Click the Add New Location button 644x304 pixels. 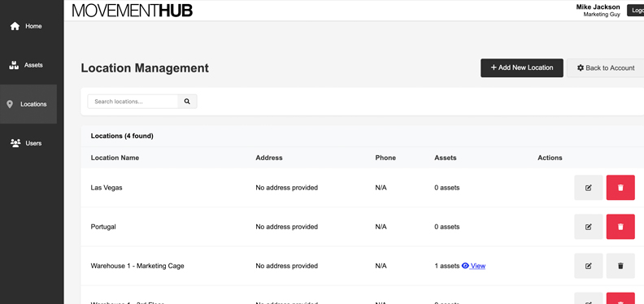pyautogui.click(x=521, y=67)
